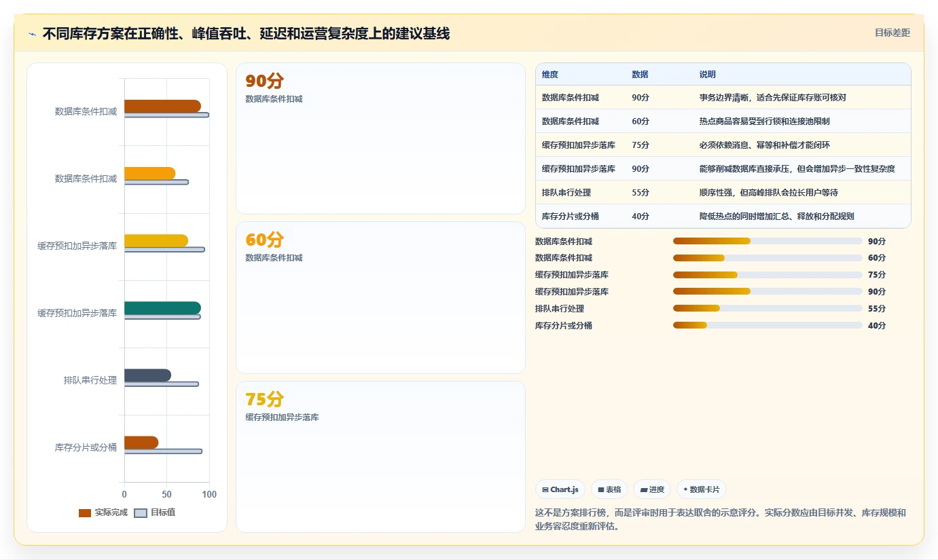Click the 90分 data card value

click(x=264, y=81)
